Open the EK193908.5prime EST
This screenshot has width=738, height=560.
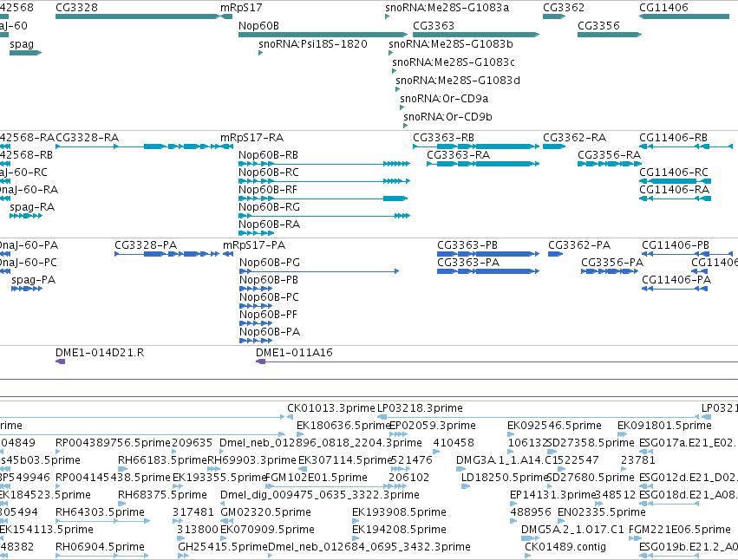tap(356, 521)
